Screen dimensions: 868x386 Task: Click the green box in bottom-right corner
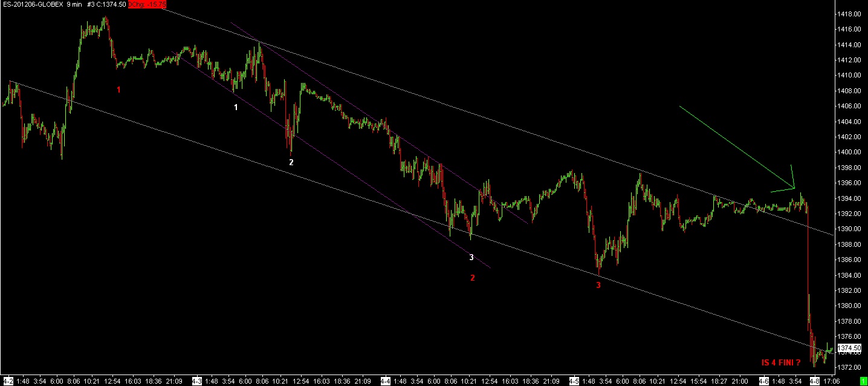tap(863, 382)
